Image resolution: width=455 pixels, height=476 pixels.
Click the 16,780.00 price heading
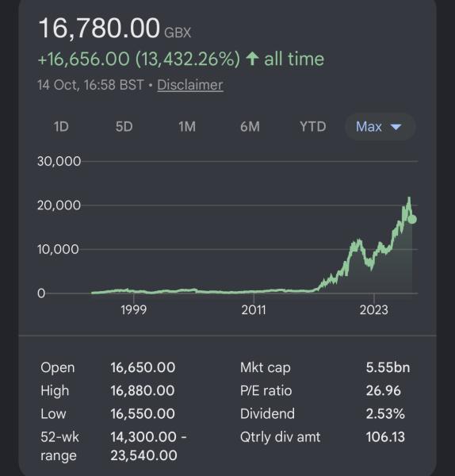point(99,28)
